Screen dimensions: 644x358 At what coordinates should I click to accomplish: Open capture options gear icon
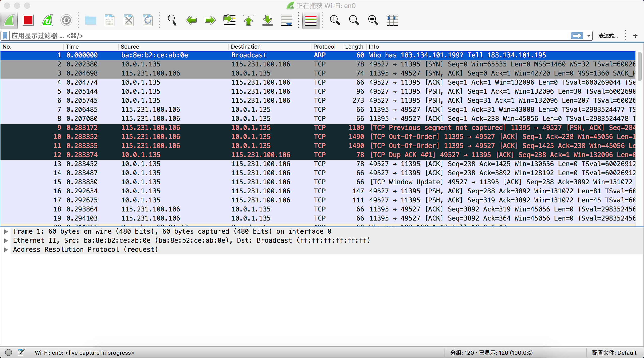[x=66, y=20]
